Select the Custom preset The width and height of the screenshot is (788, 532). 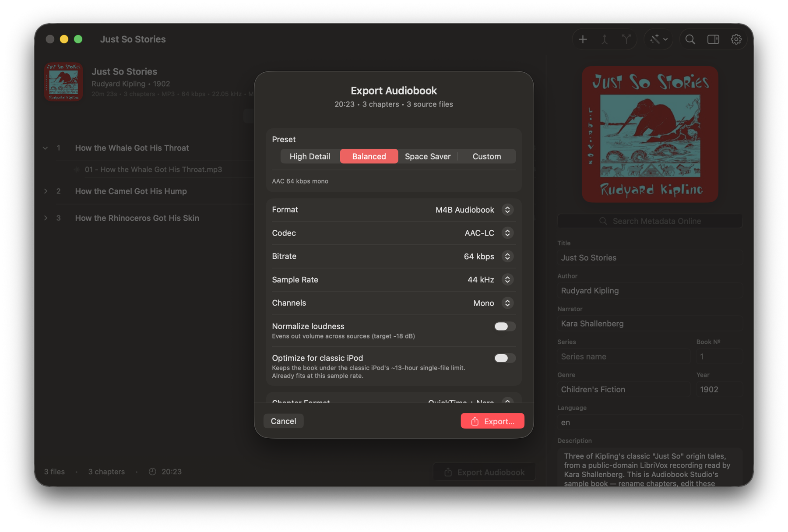(486, 156)
